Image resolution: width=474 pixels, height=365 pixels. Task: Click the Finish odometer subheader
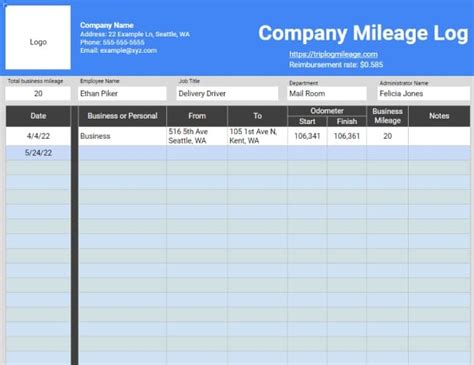(x=347, y=121)
